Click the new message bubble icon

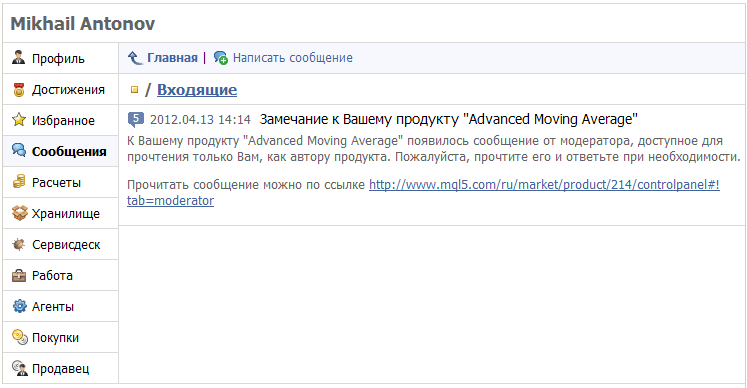[x=221, y=58]
